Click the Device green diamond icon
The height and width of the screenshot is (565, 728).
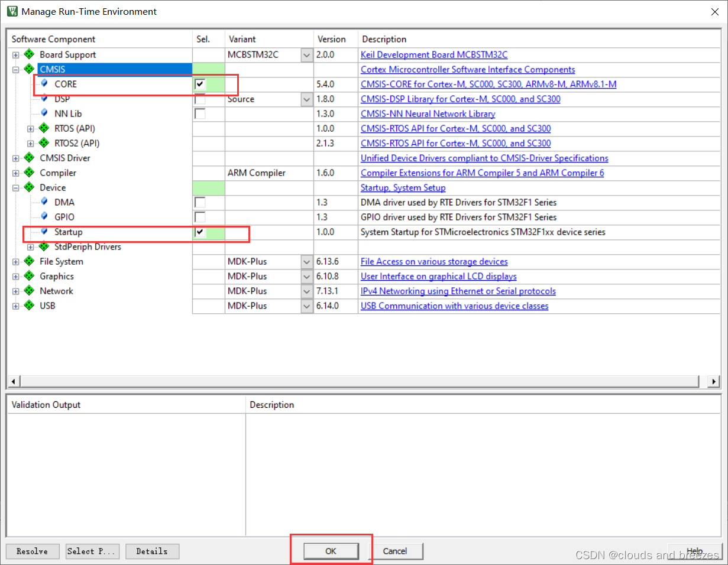29,187
